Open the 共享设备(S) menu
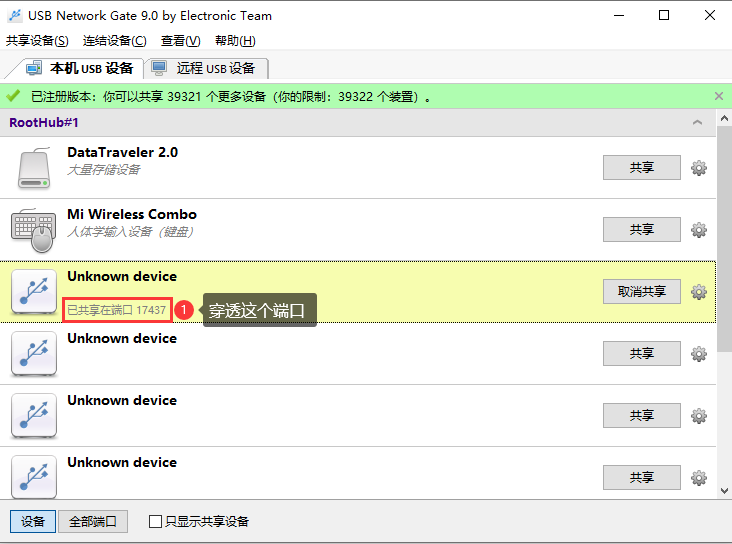Image resolution: width=732 pixels, height=544 pixels. (37, 41)
